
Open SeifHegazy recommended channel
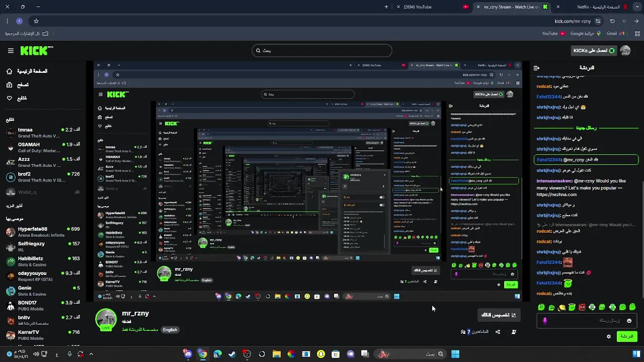pos(42,247)
